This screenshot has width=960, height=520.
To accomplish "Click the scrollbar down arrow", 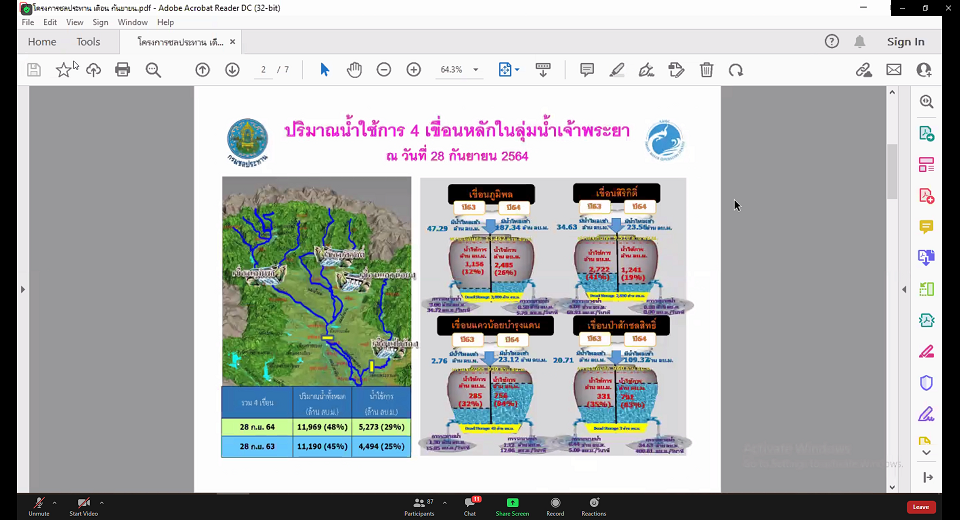I will (x=892, y=488).
